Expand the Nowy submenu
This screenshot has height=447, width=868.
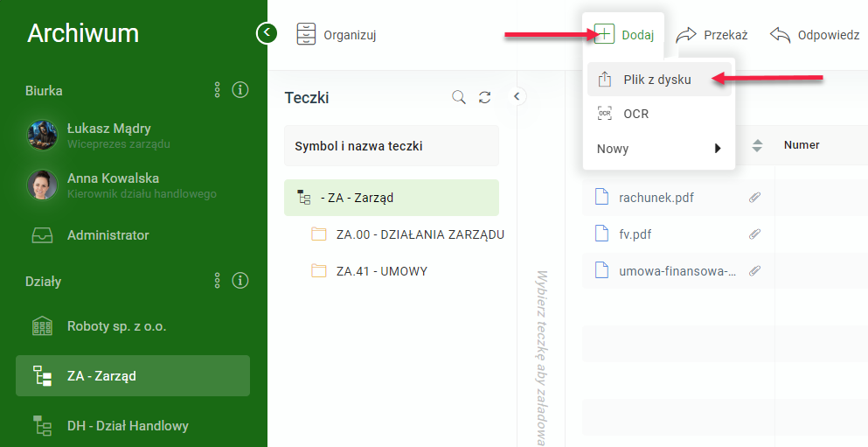tap(659, 149)
